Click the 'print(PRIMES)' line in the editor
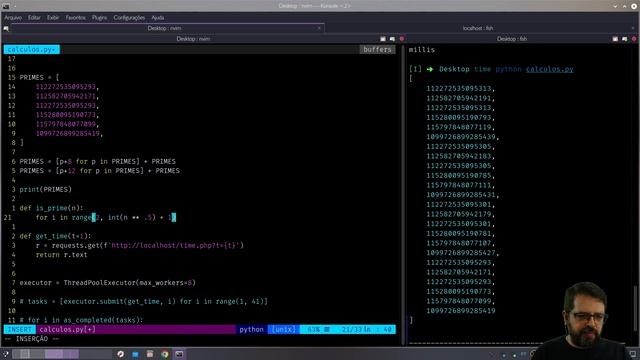640x360 pixels. (45, 189)
